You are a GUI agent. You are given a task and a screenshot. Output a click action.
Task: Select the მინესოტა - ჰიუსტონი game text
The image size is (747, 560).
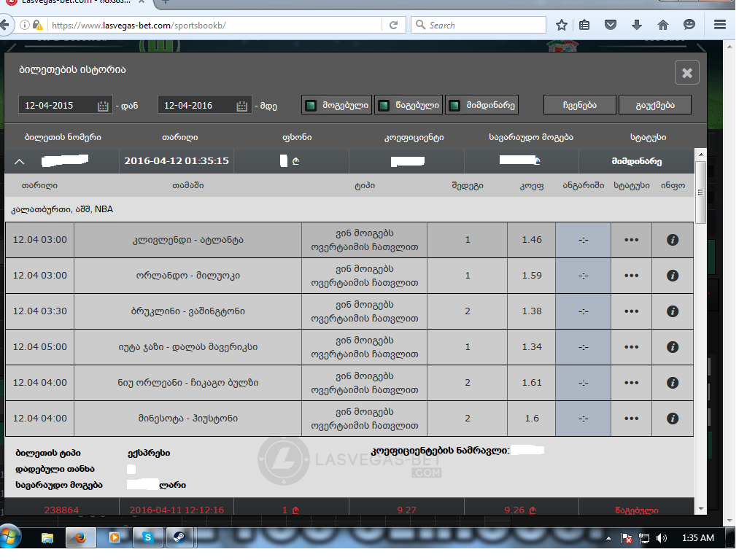(188, 419)
